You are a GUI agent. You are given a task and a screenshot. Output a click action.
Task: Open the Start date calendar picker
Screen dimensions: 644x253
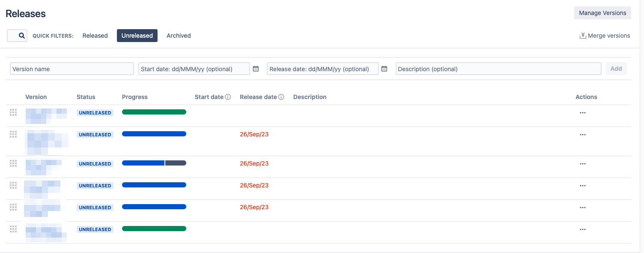click(x=256, y=69)
